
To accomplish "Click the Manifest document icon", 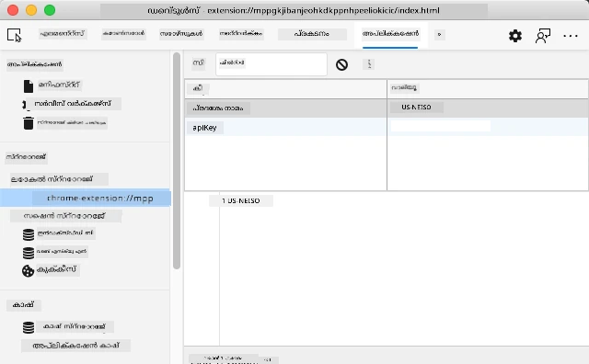I will (29, 85).
